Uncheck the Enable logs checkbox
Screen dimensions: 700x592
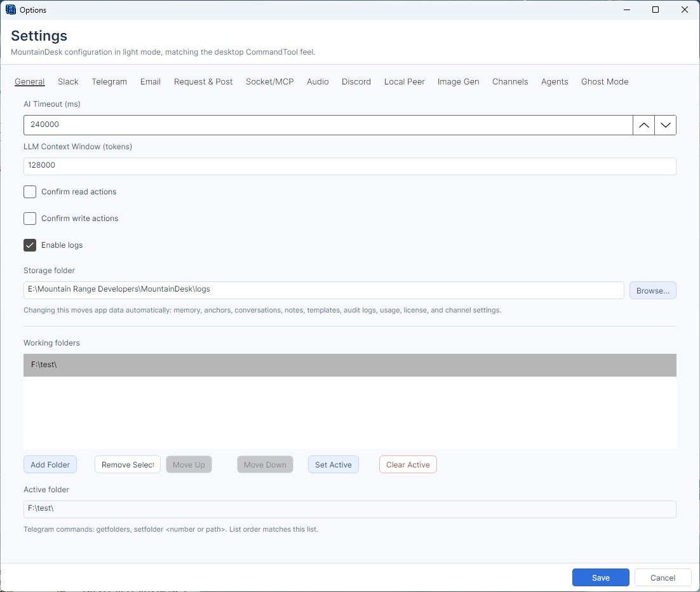coord(30,245)
